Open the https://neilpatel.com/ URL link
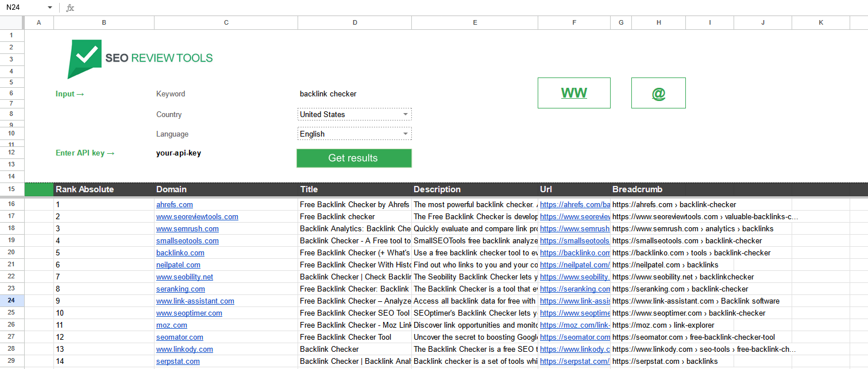The height and width of the screenshot is (369, 868). 575,265
